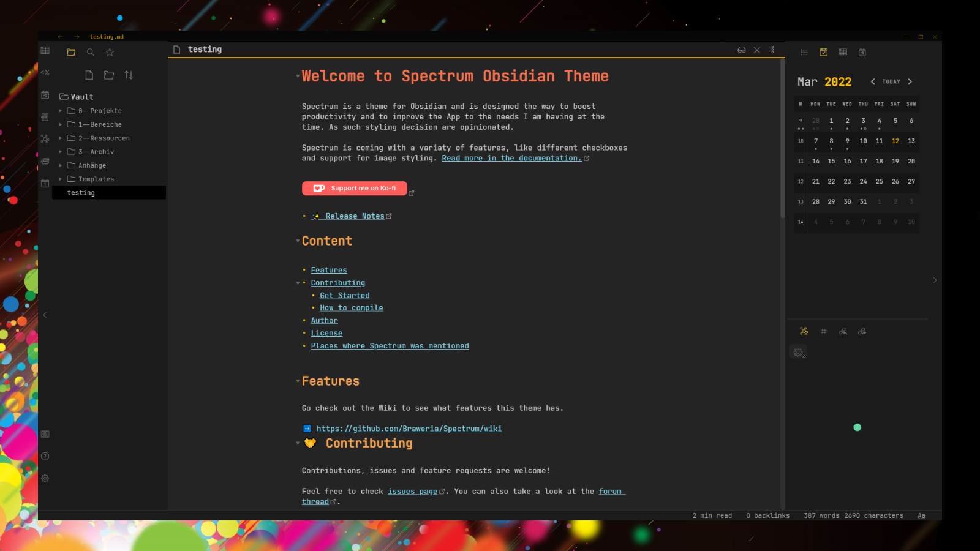
Task: Open local graph tab in right panel
Action: tap(804, 331)
